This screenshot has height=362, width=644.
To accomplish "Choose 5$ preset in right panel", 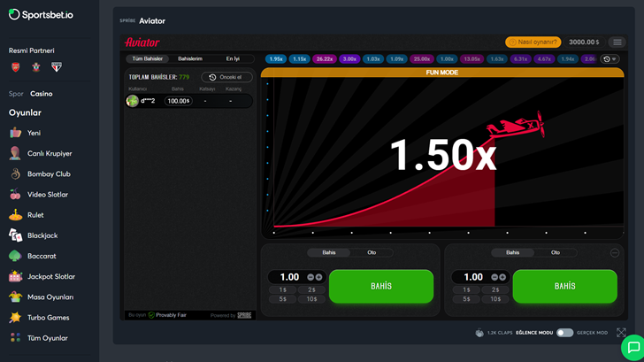I will [466, 299].
